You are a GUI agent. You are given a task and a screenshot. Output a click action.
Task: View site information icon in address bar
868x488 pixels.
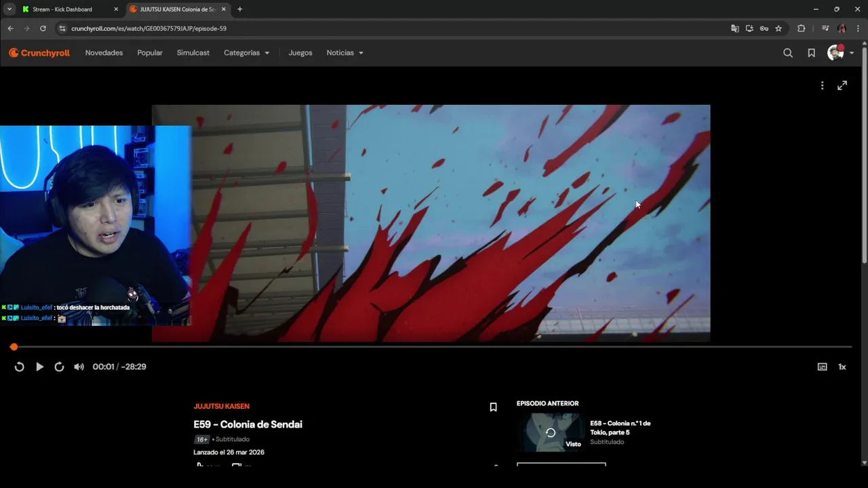coord(62,28)
